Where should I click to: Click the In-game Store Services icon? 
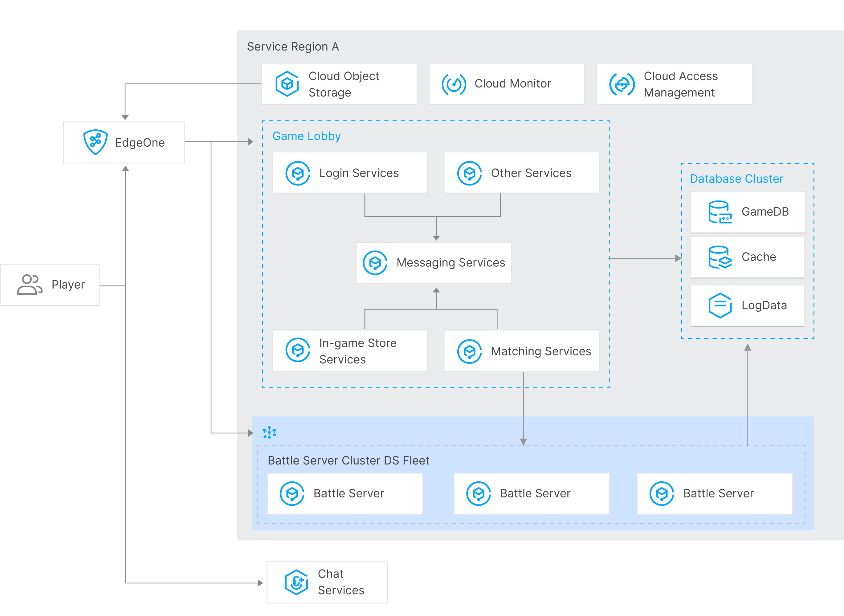[x=297, y=351]
